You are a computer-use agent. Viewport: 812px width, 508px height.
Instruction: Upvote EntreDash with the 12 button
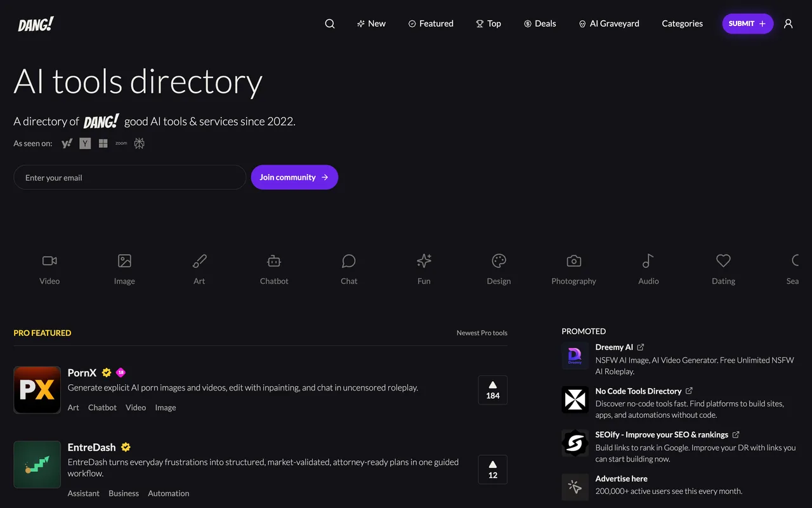[493, 470]
